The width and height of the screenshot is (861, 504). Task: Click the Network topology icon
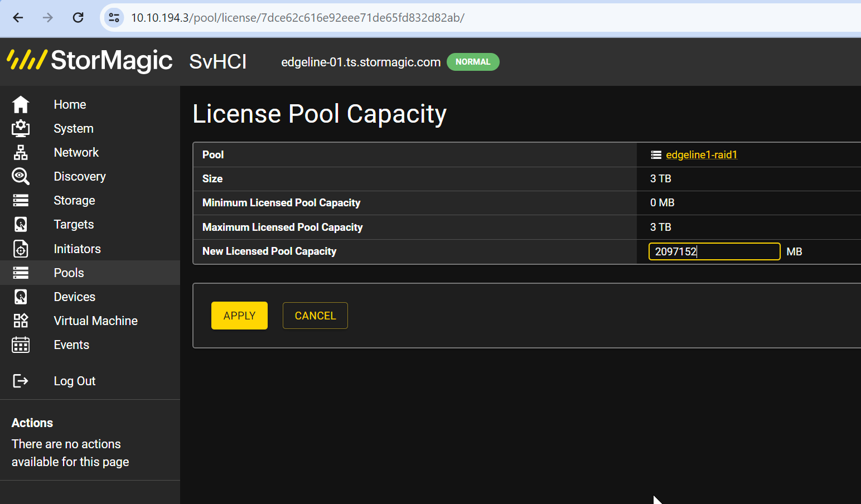point(21,152)
